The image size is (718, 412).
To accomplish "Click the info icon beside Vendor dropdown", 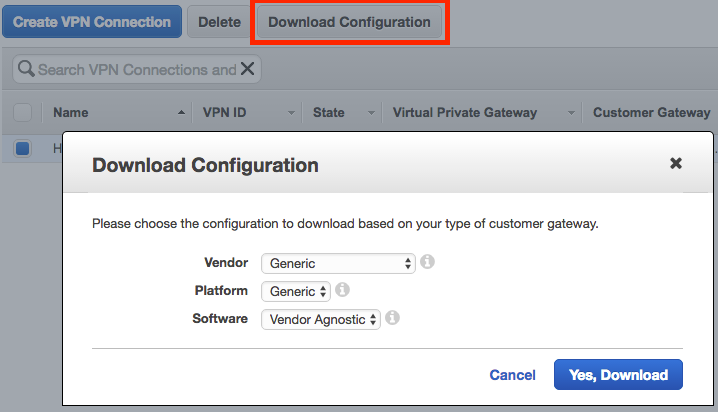I will click(x=427, y=262).
